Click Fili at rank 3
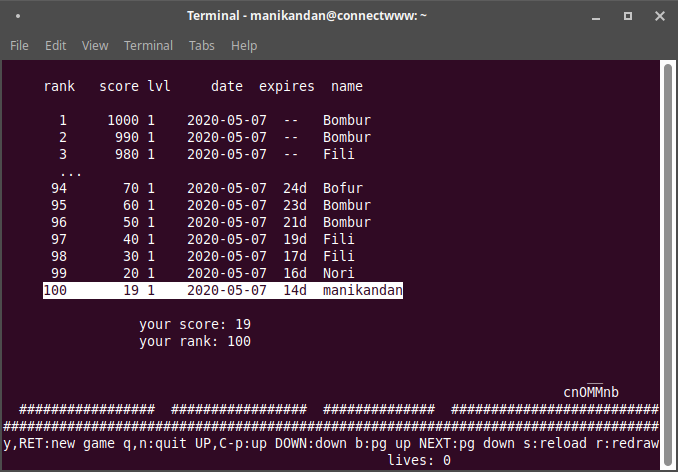 click(339, 154)
